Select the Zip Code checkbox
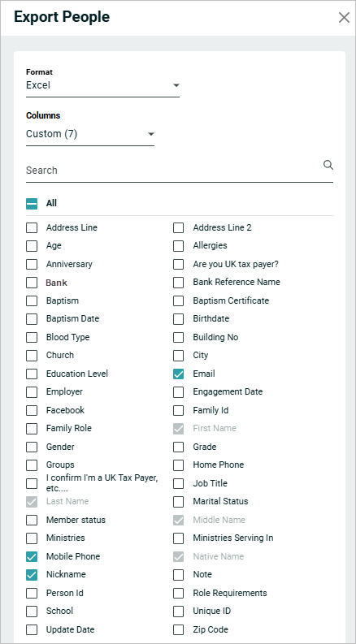Screen dimensions: 356x644 [x=179, y=629]
